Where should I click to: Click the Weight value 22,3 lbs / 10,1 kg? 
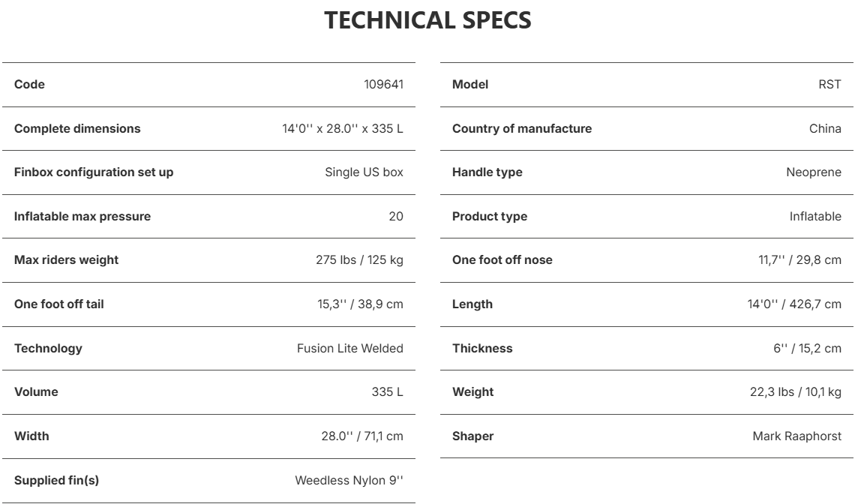(x=796, y=392)
